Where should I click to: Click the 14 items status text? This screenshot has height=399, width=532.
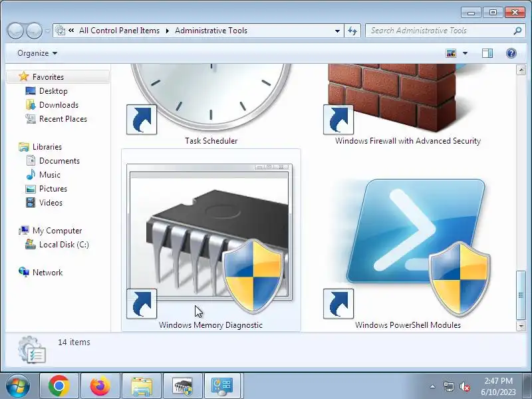(x=74, y=342)
